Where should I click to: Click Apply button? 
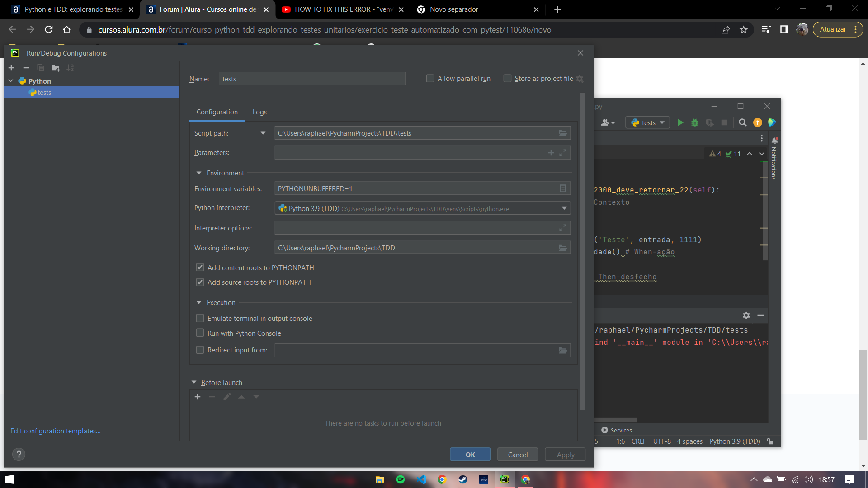click(x=565, y=455)
